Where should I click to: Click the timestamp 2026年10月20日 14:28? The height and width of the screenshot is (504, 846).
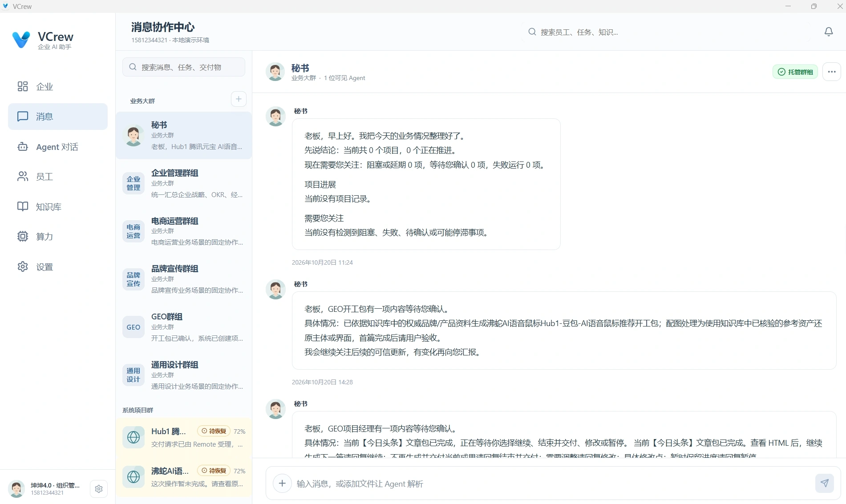coord(322,382)
